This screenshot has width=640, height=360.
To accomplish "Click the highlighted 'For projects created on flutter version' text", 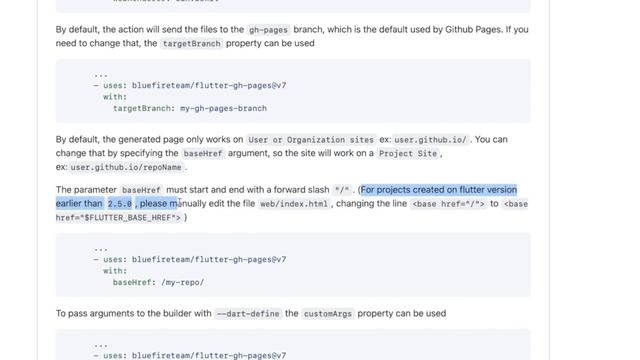I will [439, 190].
